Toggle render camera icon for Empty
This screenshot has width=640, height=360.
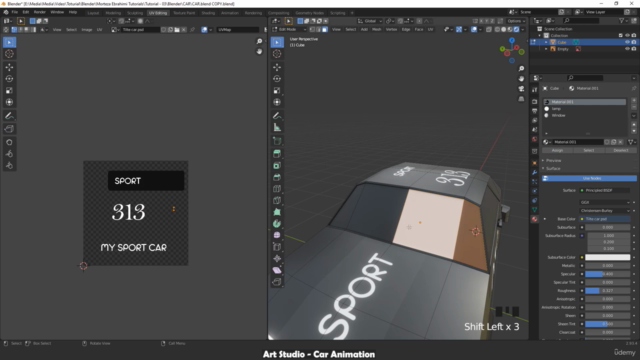click(x=634, y=49)
